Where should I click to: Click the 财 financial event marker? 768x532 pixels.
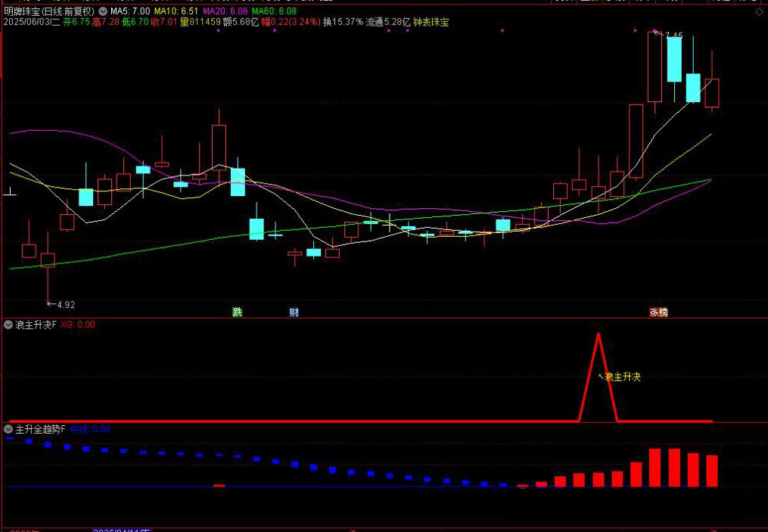294,312
